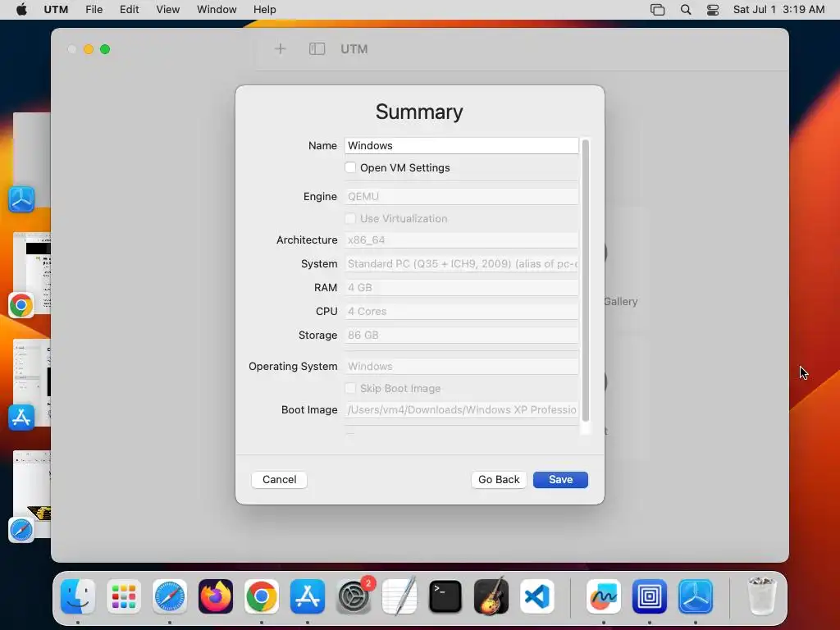Image resolution: width=840 pixels, height=630 pixels.
Task: Click Spotlight search icon in menu bar
Action: pyautogui.click(x=686, y=10)
